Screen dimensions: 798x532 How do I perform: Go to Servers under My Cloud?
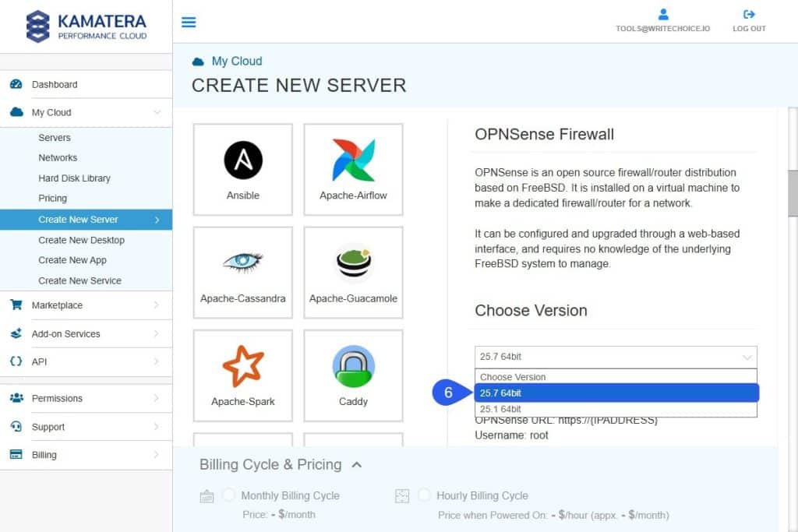(x=55, y=138)
